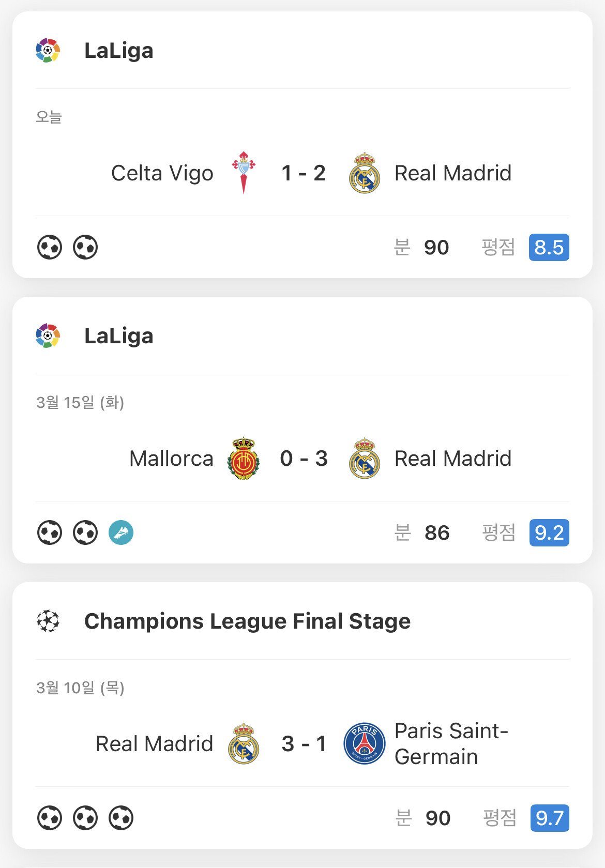605x868 pixels.
Task: Tap the first goal icon in Celta Vigo match
Action: (x=50, y=247)
